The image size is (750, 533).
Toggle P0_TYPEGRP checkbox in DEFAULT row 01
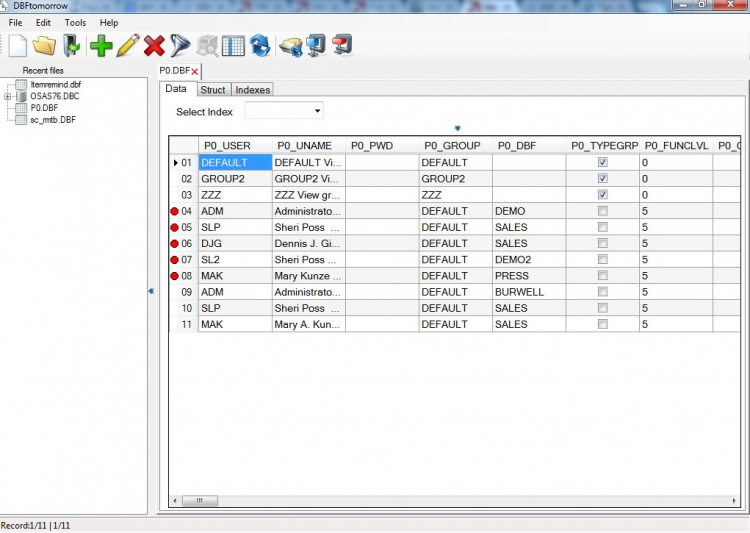603,162
